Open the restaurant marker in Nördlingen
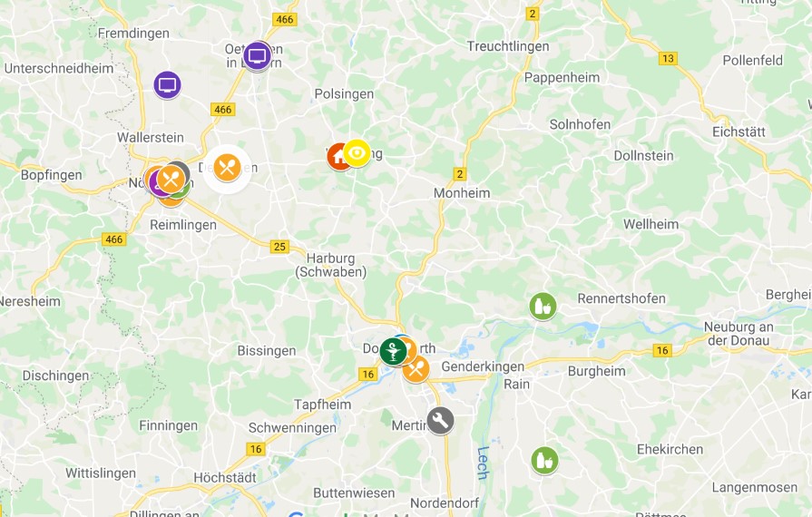 [171, 179]
